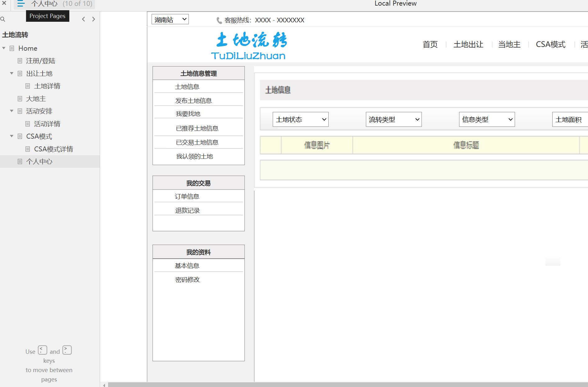Collapse the 出让土地 tree node
Viewport: 588px width, 387px height.
(11, 73)
